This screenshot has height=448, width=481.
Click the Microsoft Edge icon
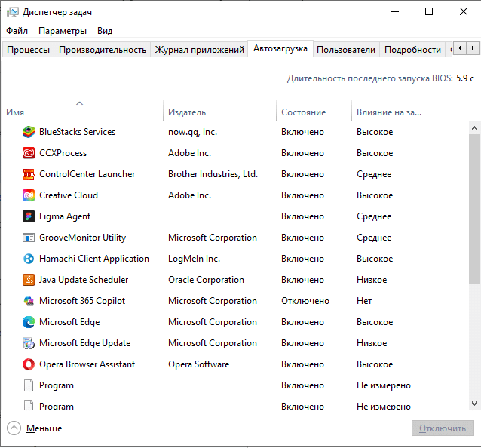tap(29, 322)
